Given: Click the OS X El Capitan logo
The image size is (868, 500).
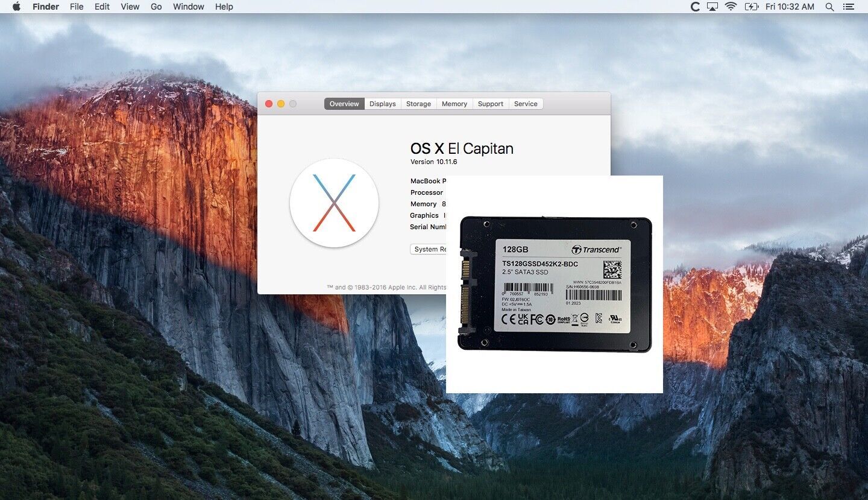Looking at the screenshot, I should tap(334, 203).
